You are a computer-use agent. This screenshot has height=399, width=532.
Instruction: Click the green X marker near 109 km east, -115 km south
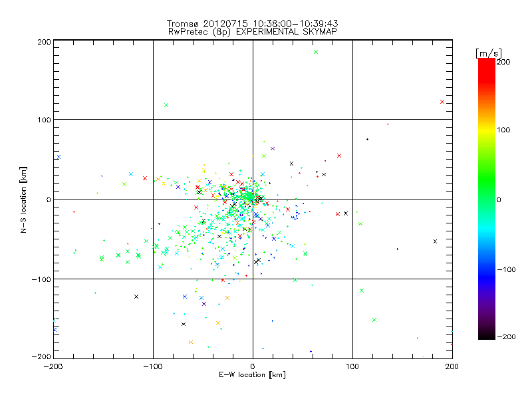click(362, 291)
